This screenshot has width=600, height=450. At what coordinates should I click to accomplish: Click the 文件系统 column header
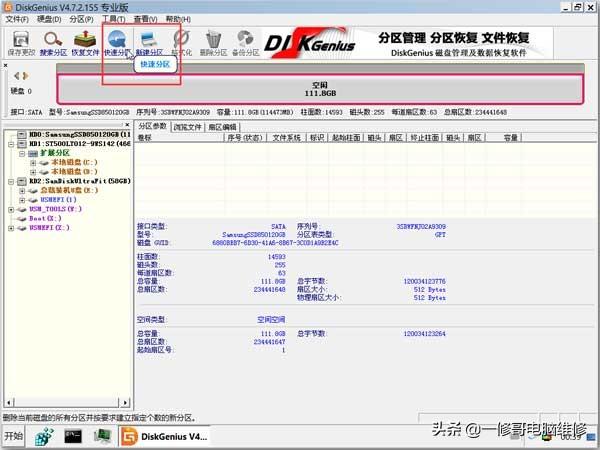[x=287, y=137]
